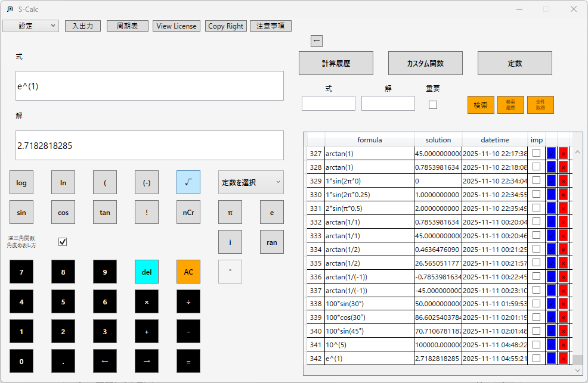Open the 周期表 periodic table
Screen dimensions: 588x383
click(x=127, y=26)
